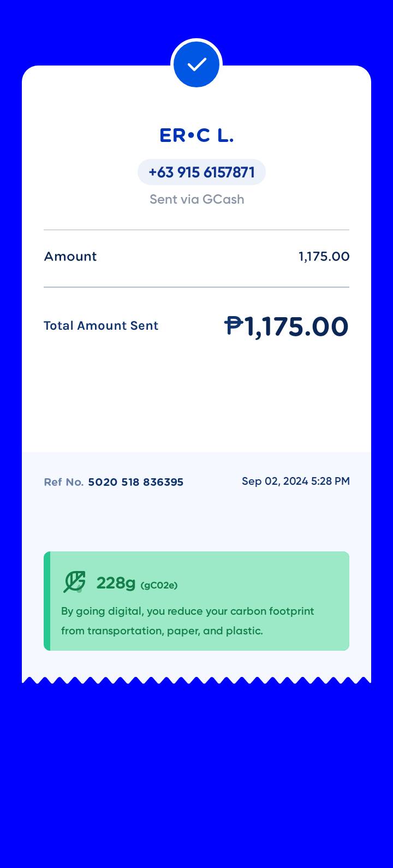
Task: Click the peso sign in the total
Action: pos(234,326)
